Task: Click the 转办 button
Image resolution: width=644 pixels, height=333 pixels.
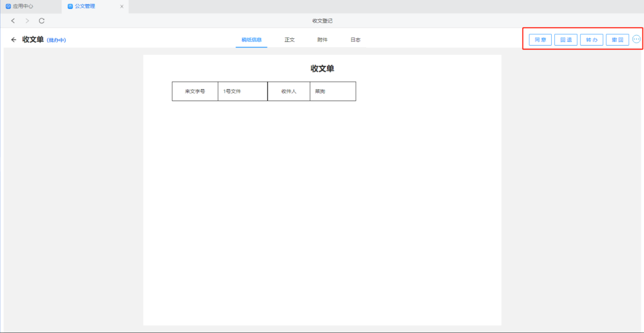Action: click(x=591, y=40)
